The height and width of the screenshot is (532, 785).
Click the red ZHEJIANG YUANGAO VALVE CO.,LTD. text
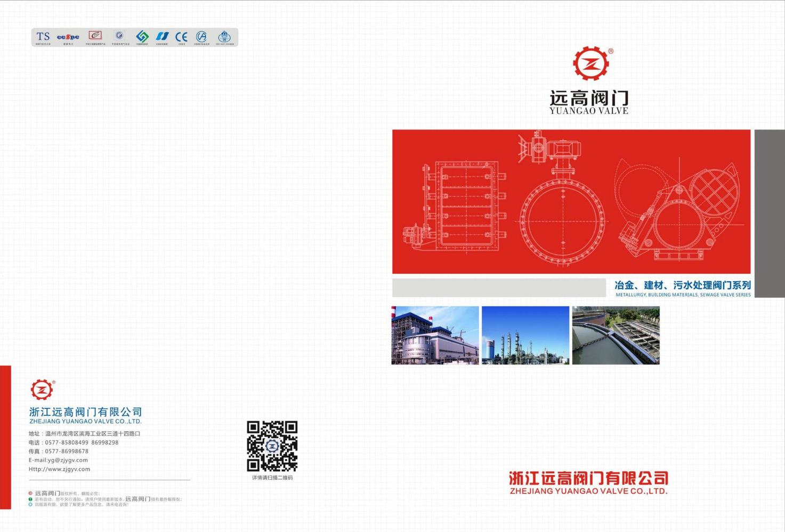pyautogui.click(x=588, y=491)
